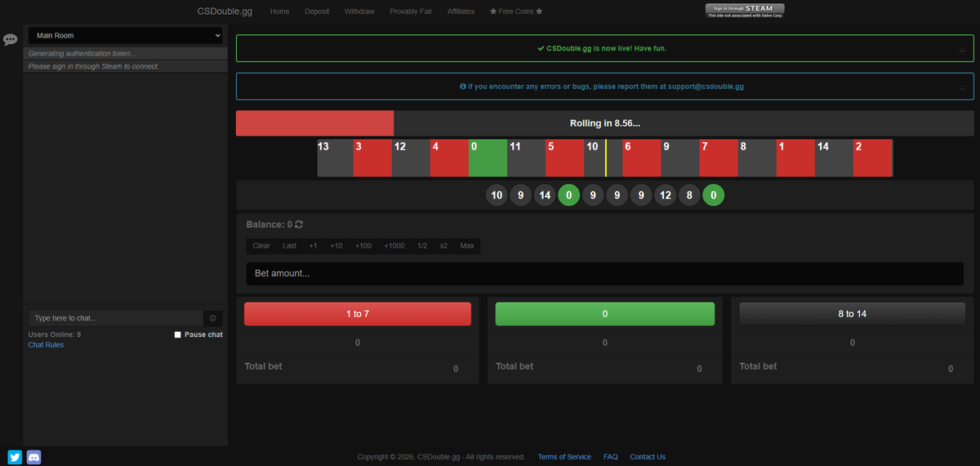This screenshot has width=980, height=466.
Task: Open the FAQ link
Action: [610, 457]
